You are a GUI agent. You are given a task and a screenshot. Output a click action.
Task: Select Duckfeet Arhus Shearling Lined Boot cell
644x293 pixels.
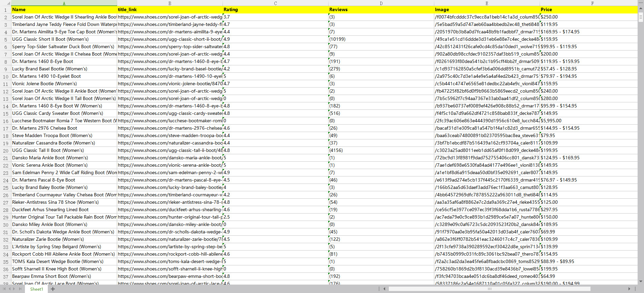64,210
